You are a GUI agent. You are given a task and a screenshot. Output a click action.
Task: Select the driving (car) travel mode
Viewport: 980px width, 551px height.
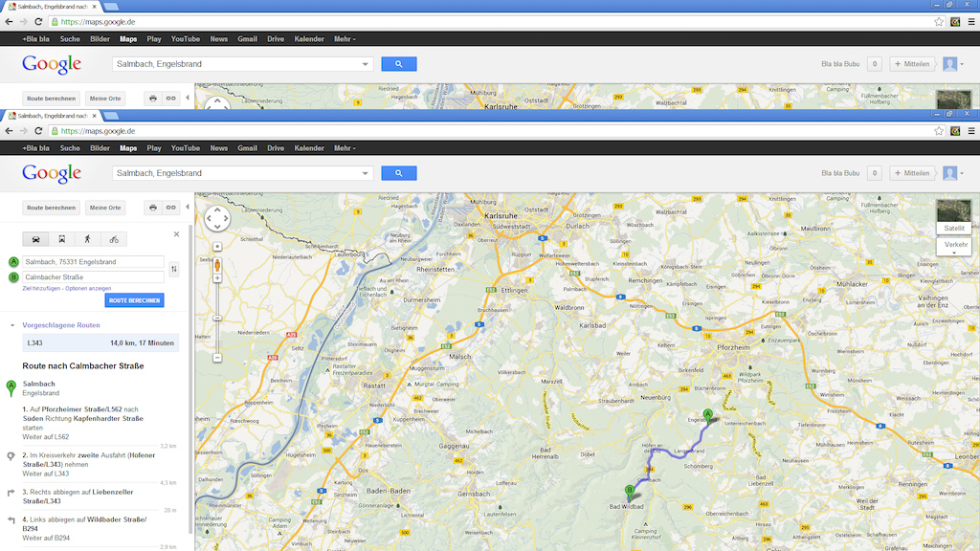point(35,239)
